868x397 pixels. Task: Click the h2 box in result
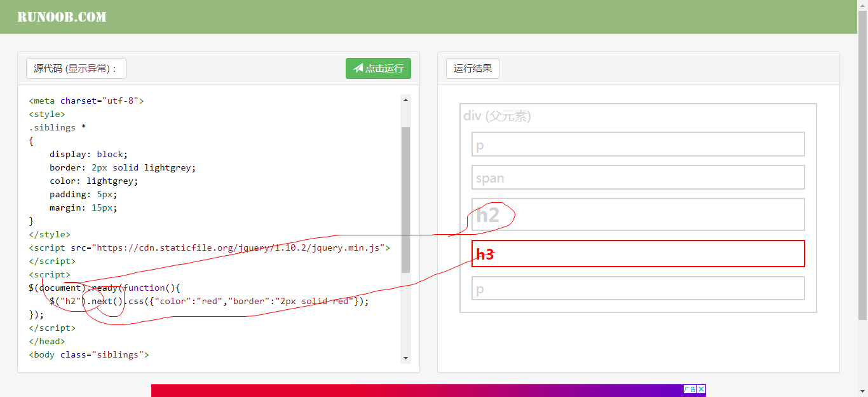point(638,214)
